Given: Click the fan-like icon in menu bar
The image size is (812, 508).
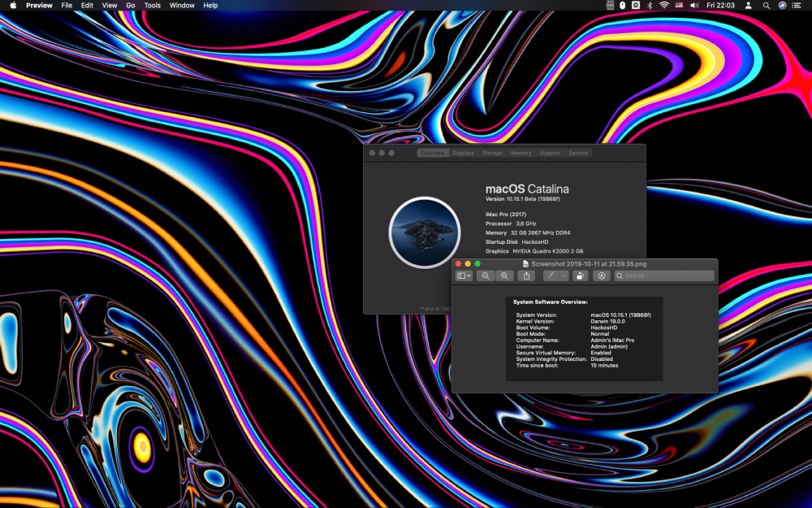Looking at the screenshot, I should pos(636,5).
